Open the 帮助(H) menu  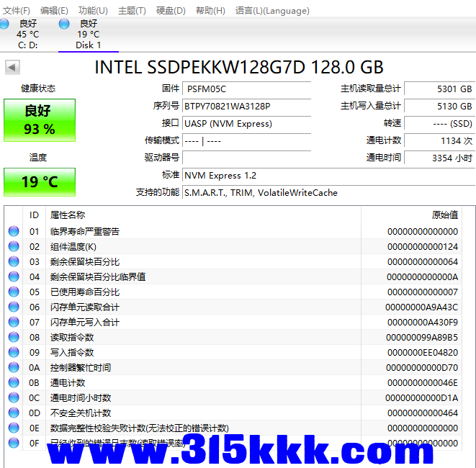(210, 11)
